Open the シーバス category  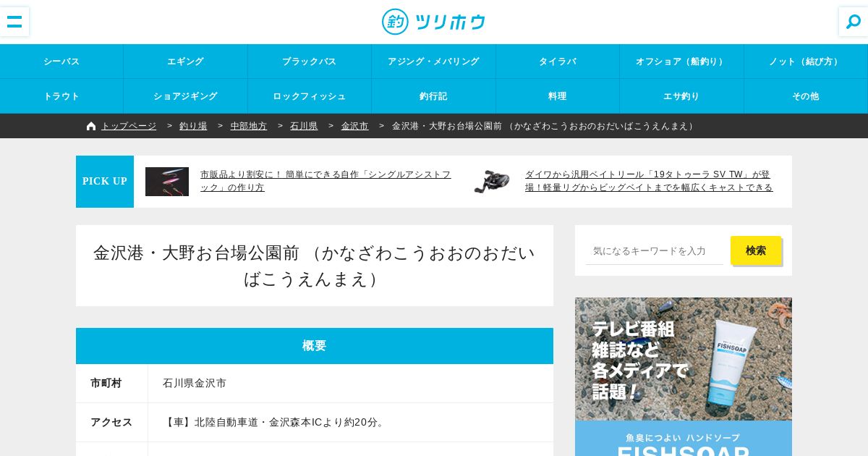pyautogui.click(x=61, y=62)
